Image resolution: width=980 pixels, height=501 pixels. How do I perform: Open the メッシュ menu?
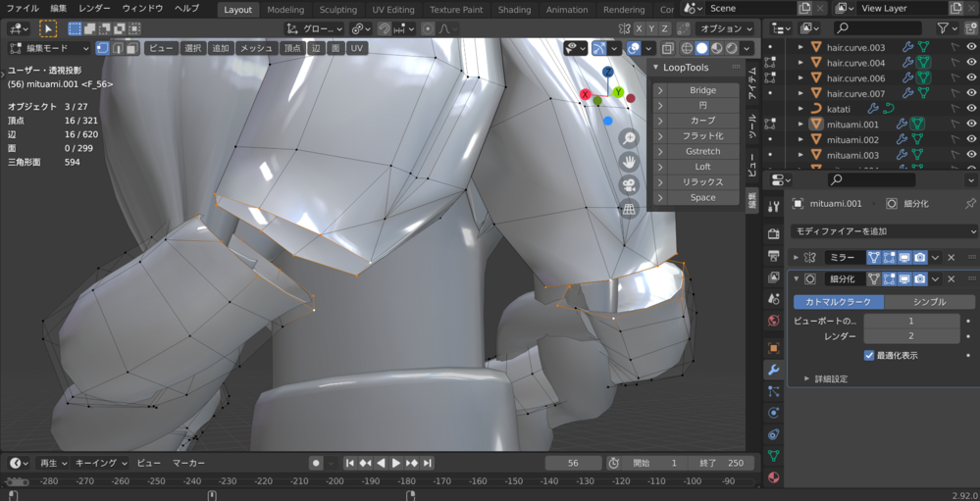[x=256, y=48]
